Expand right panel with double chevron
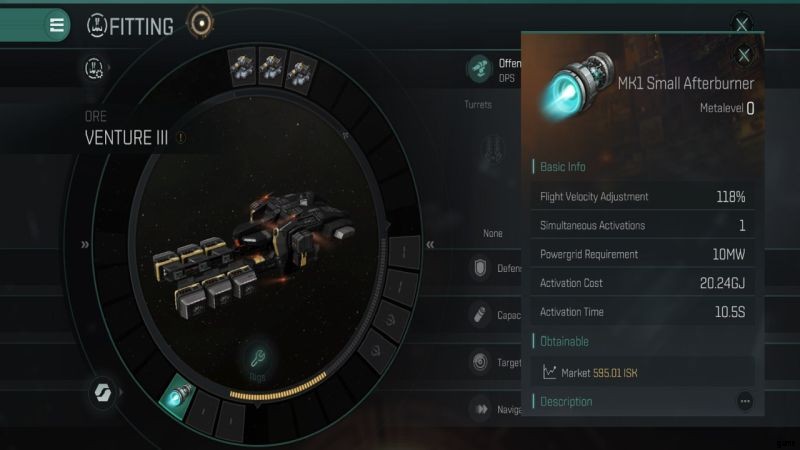 [430, 244]
